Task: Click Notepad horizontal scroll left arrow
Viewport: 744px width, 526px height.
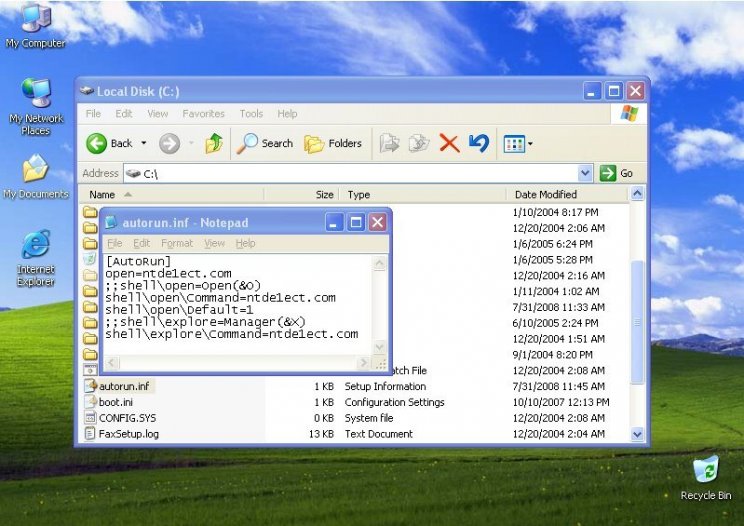Action: [111, 363]
